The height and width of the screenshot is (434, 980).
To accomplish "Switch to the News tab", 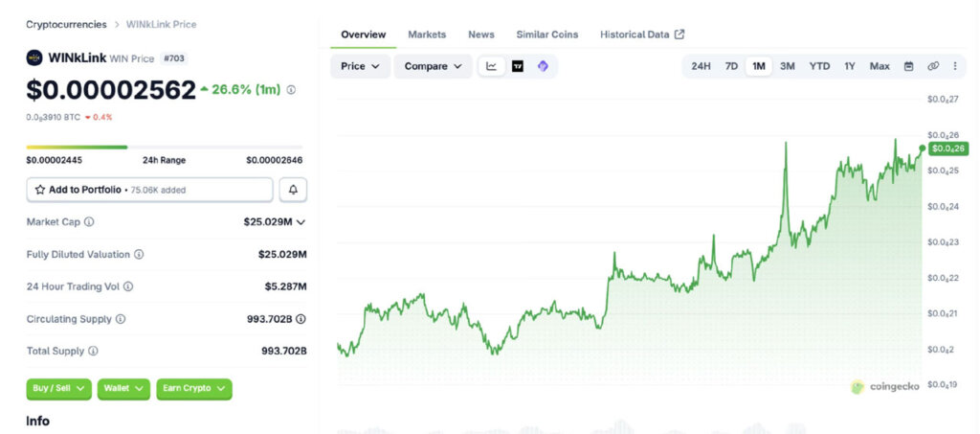I will 481,34.
